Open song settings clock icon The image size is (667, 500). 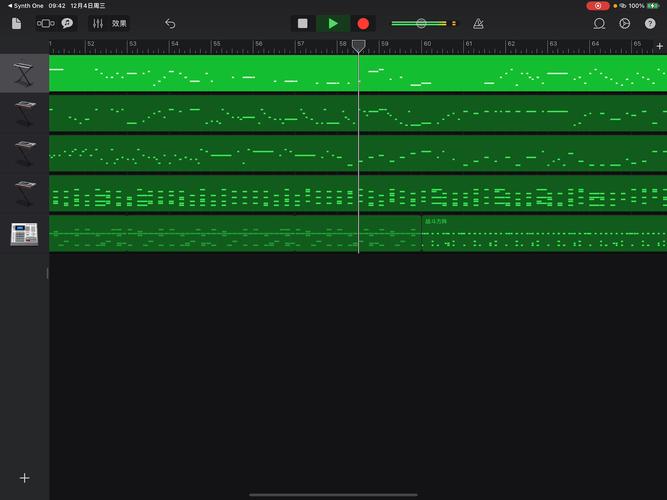(x=625, y=23)
